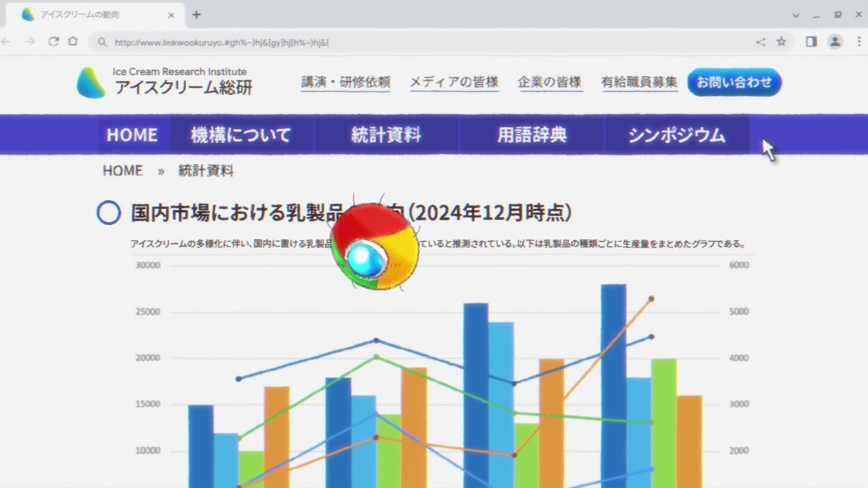Click the 15000 left axis label
This screenshot has width=868, height=488.
point(148,404)
